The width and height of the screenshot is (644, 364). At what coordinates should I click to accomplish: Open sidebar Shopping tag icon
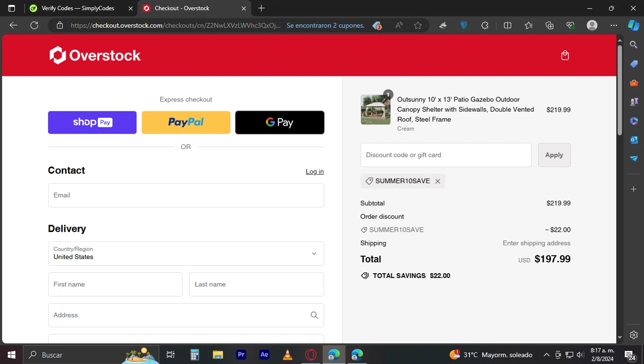click(x=634, y=64)
